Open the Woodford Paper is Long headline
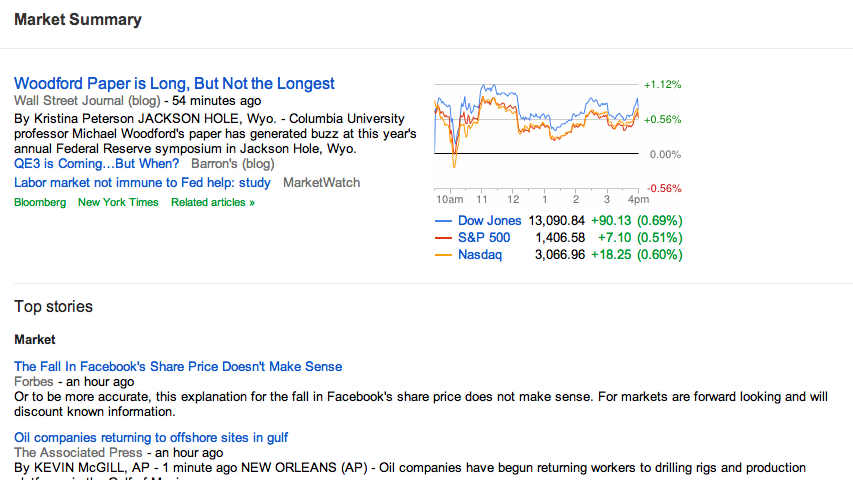This screenshot has width=853, height=480. [174, 84]
